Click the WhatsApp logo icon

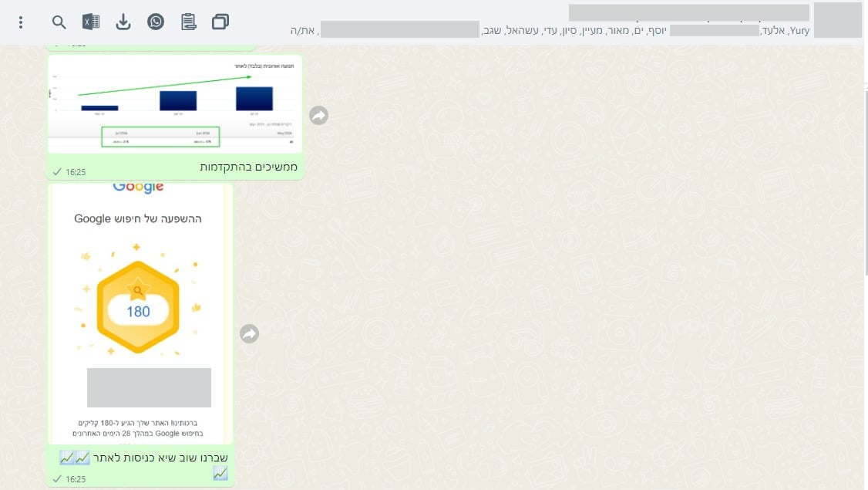(156, 22)
